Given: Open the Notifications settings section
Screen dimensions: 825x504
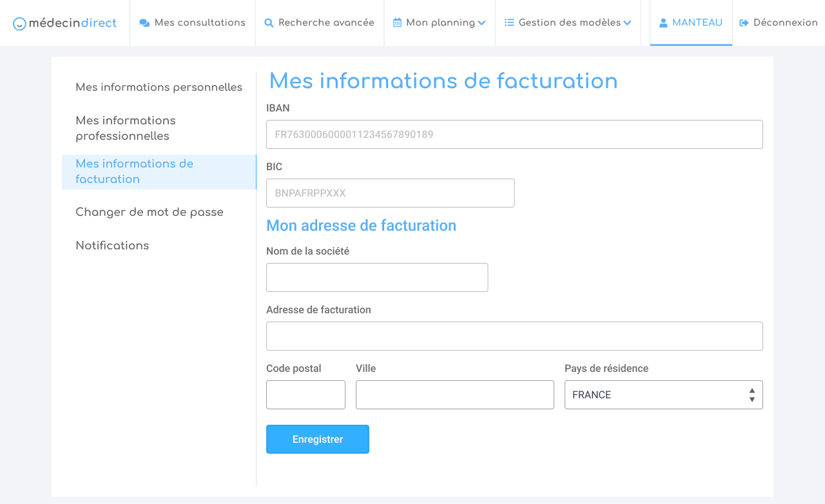Looking at the screenshot, I should (x=112, y=246).
